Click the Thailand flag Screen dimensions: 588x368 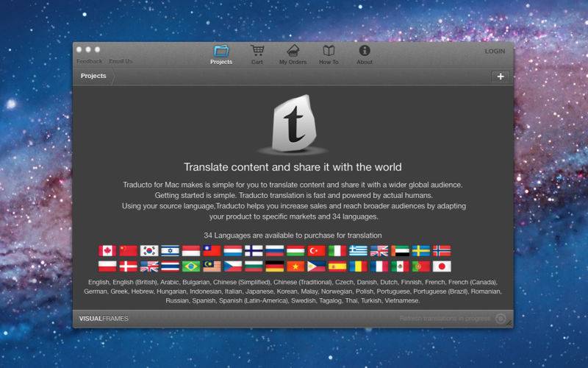pos(171,266)
